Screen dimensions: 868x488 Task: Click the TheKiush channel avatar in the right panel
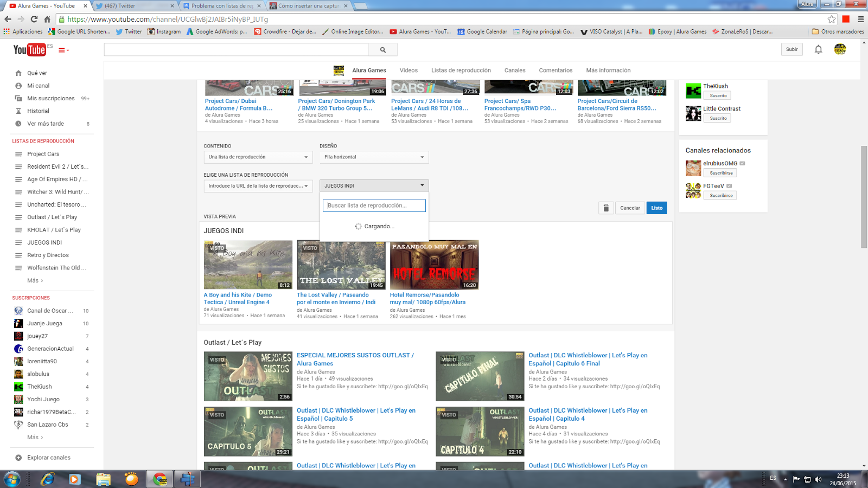click(x=693, y=91)
